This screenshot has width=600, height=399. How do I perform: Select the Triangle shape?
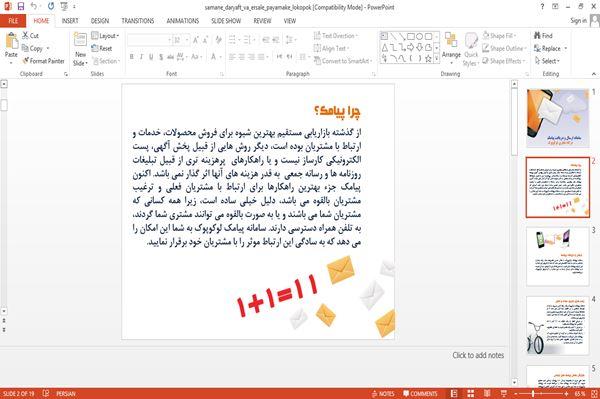click(385, 47)
